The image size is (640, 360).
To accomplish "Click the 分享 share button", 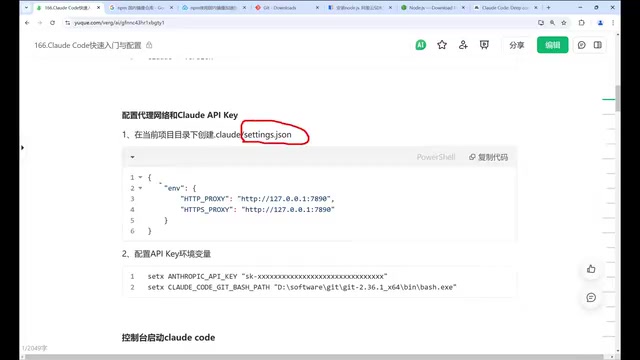I will click(x=516, y=45).
